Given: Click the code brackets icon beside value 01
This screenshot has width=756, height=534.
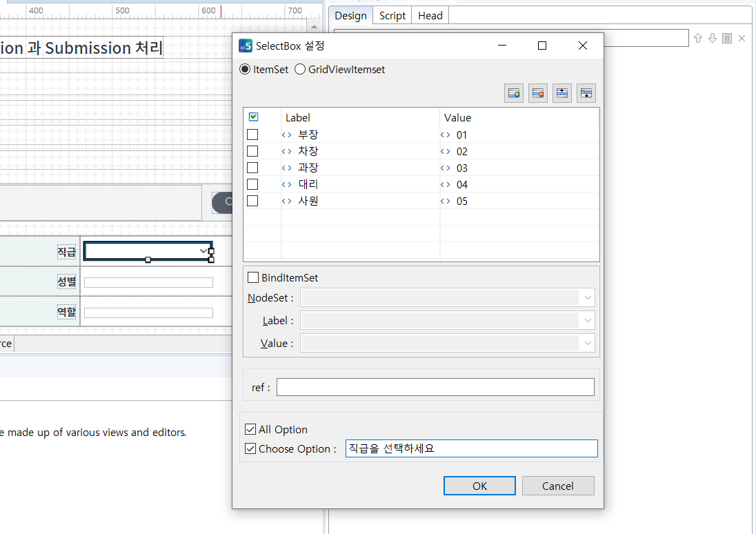Looking at the screenshot, I should (445, 135).
